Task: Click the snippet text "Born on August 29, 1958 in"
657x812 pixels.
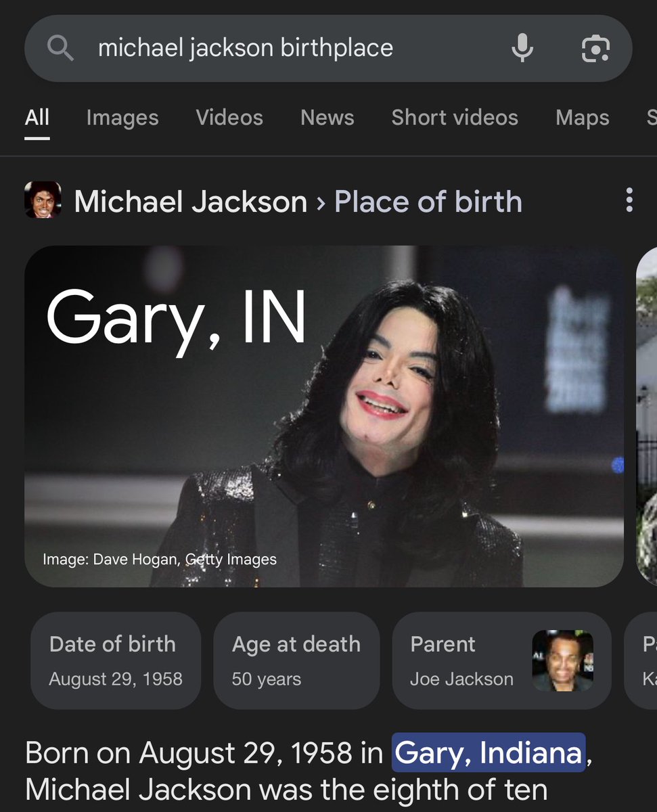Action: coord(204,752)
